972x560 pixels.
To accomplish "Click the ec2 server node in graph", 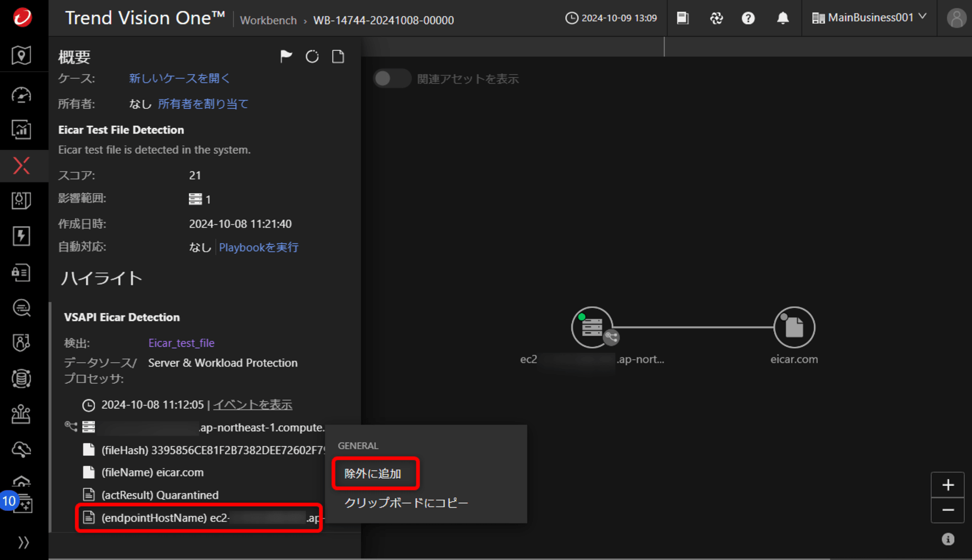I will 592,327.
